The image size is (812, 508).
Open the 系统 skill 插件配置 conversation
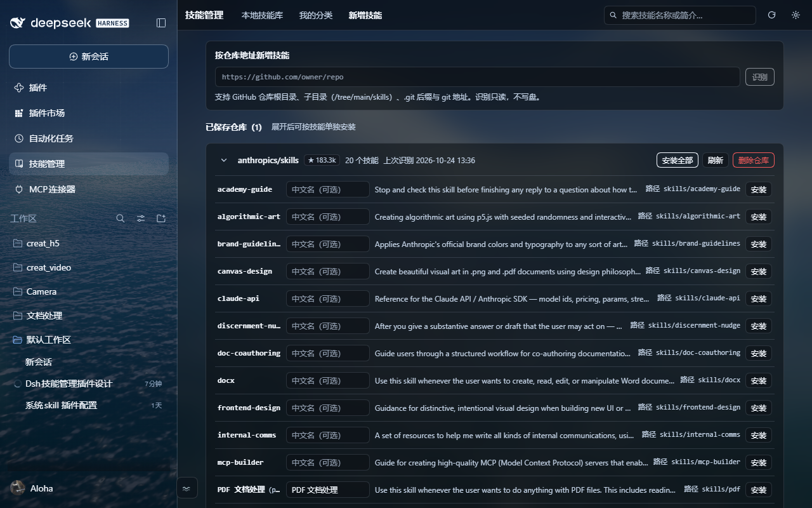89,405
